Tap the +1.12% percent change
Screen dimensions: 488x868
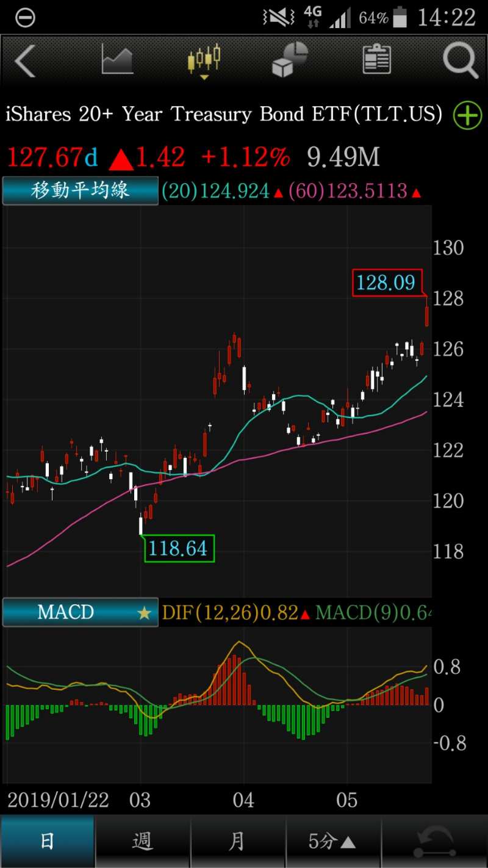click(x=245, y=158)
